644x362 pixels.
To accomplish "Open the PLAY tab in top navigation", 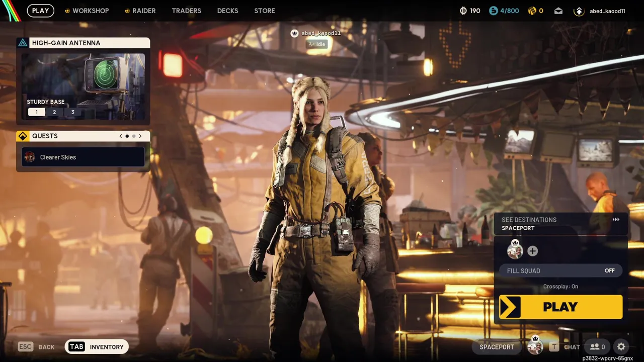I will pos(40,11).
